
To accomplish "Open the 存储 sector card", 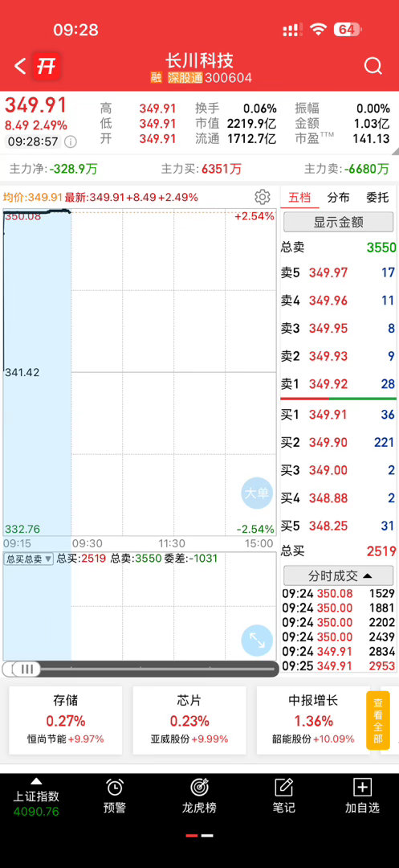I will click(x=65, y=720).
